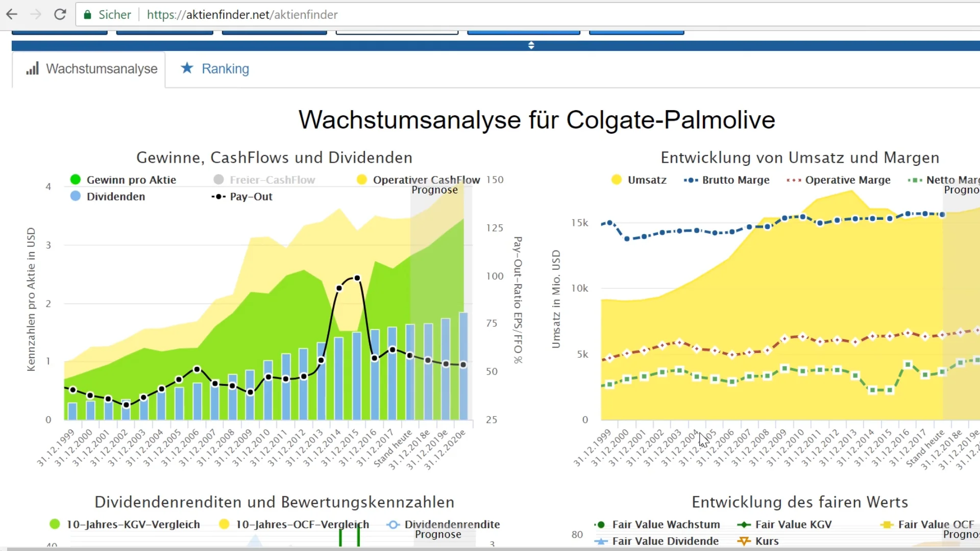Click the Dividenden bar for 31.12.1999
980x551 pixels.
coord(72,411)
